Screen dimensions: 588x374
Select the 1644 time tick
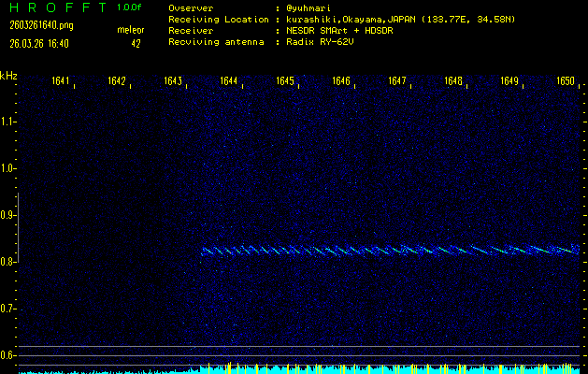[228, 81]
